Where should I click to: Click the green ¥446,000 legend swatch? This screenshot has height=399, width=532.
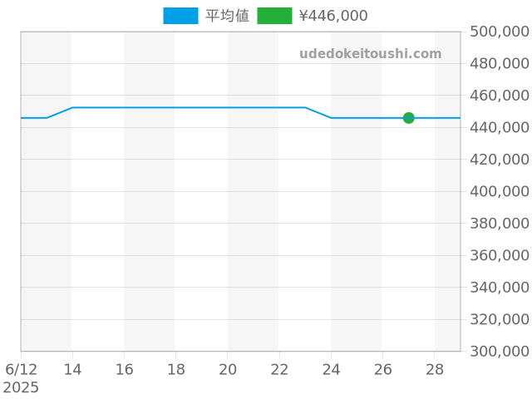[274, 16]
